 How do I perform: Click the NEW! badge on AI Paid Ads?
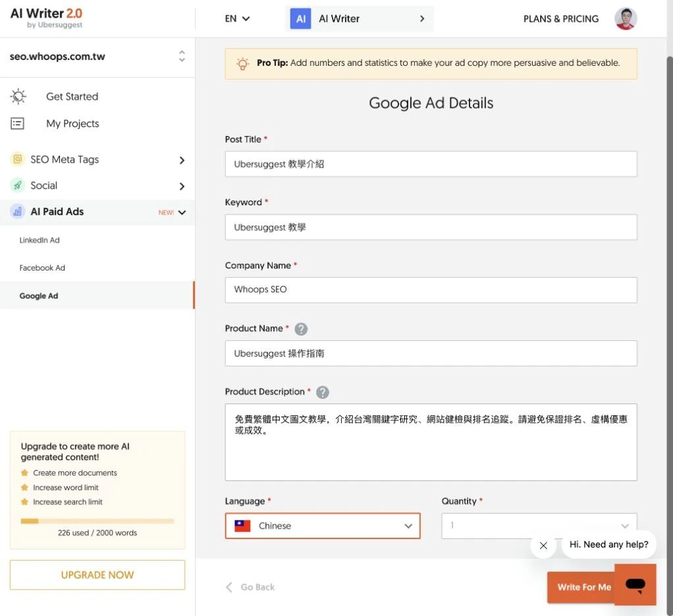click(x=166, y=213)
